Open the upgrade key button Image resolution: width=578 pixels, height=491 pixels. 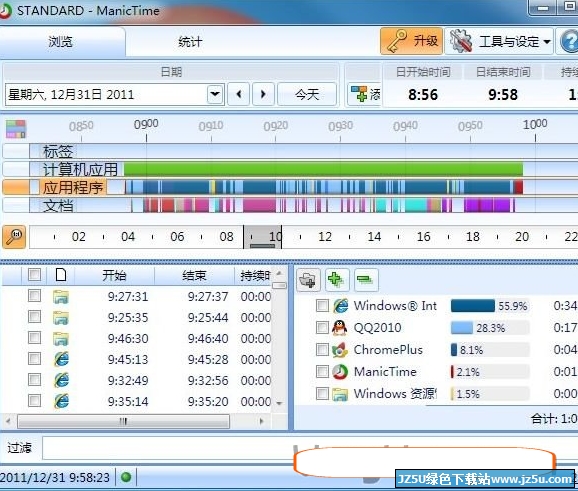411,41
